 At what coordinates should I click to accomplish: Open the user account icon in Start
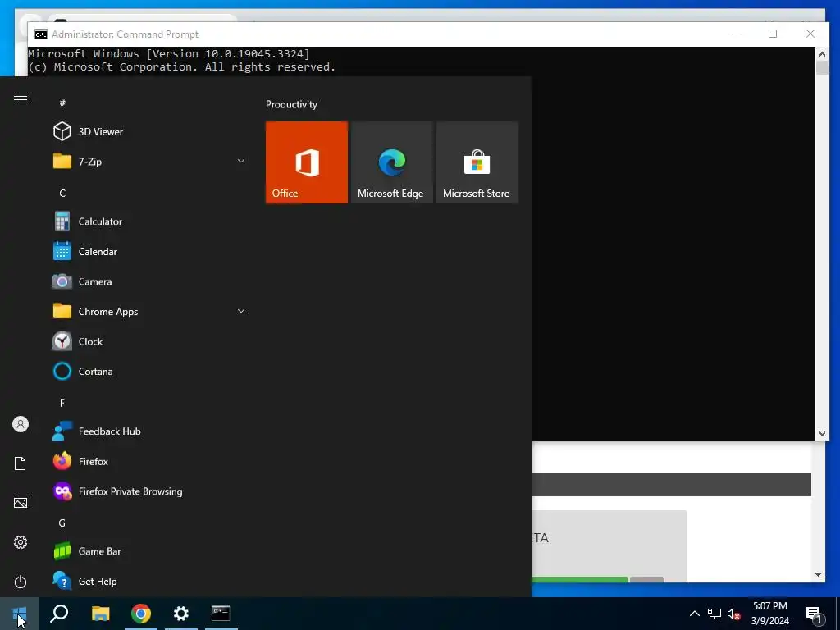tap(21, 424)
